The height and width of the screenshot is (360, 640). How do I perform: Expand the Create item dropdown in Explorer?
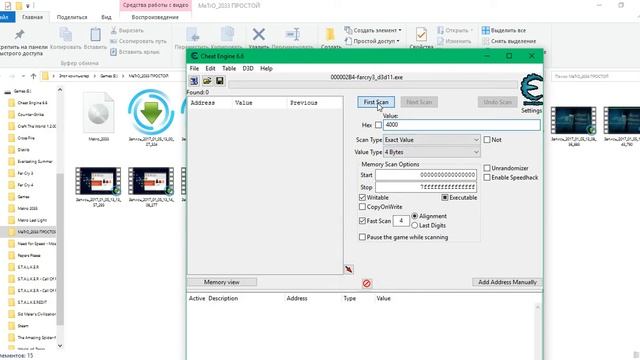tap(400, 30)
